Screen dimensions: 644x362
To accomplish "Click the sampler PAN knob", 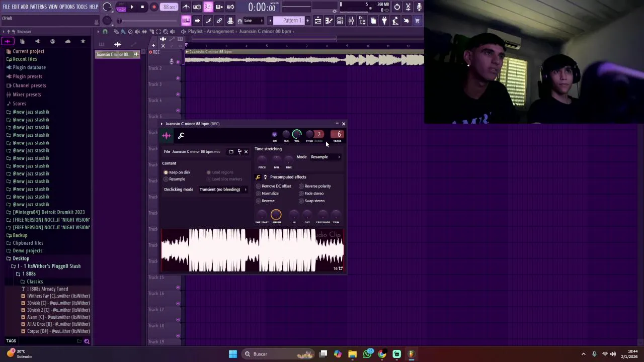I will (286, 134).
